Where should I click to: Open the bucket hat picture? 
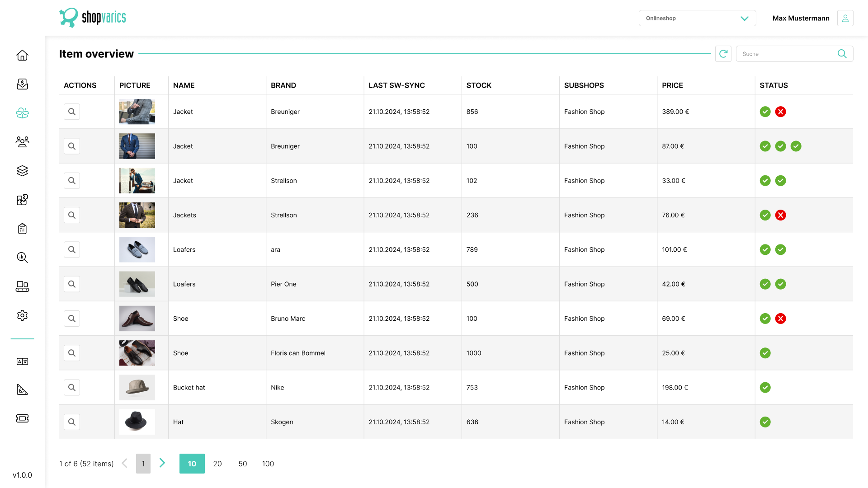137,388
